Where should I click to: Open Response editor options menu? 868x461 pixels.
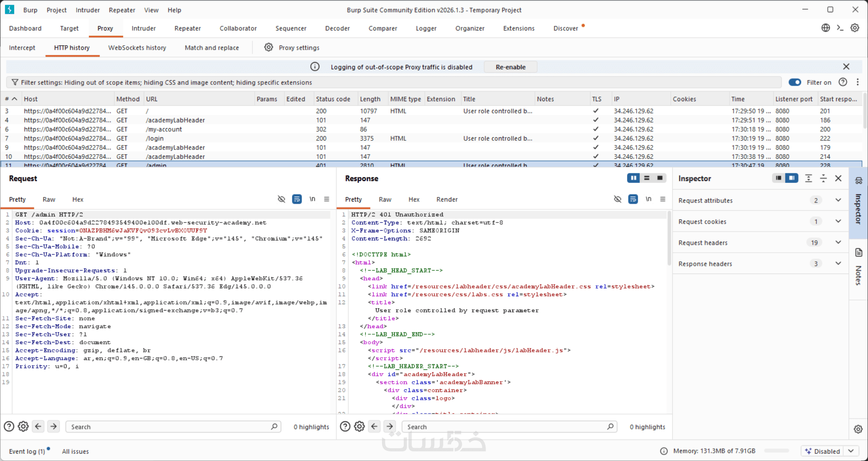(663, 199)
